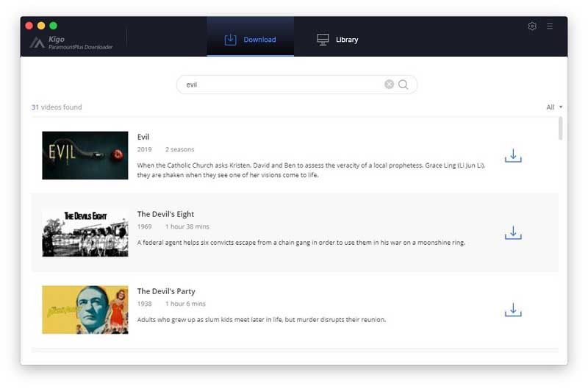Click The Devil's Eight title
588x389 pixels.
click(x=165, y=214)
